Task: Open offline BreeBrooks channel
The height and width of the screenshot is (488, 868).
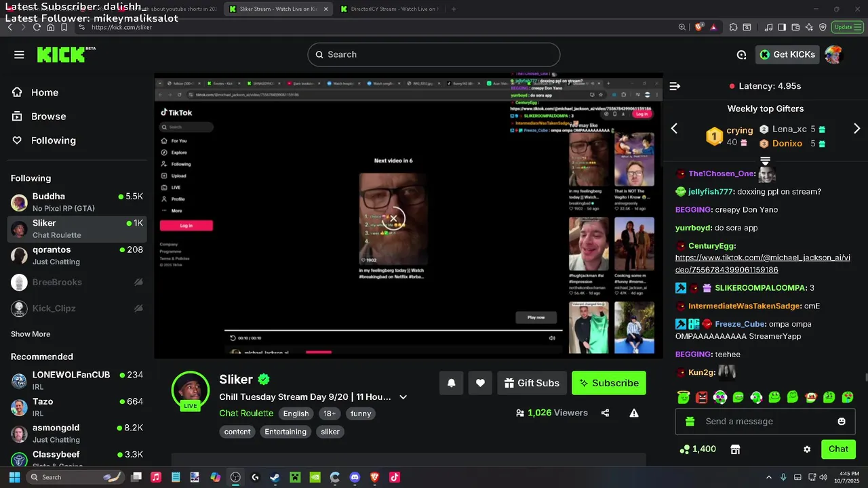Action: click(x=77, y=282)
